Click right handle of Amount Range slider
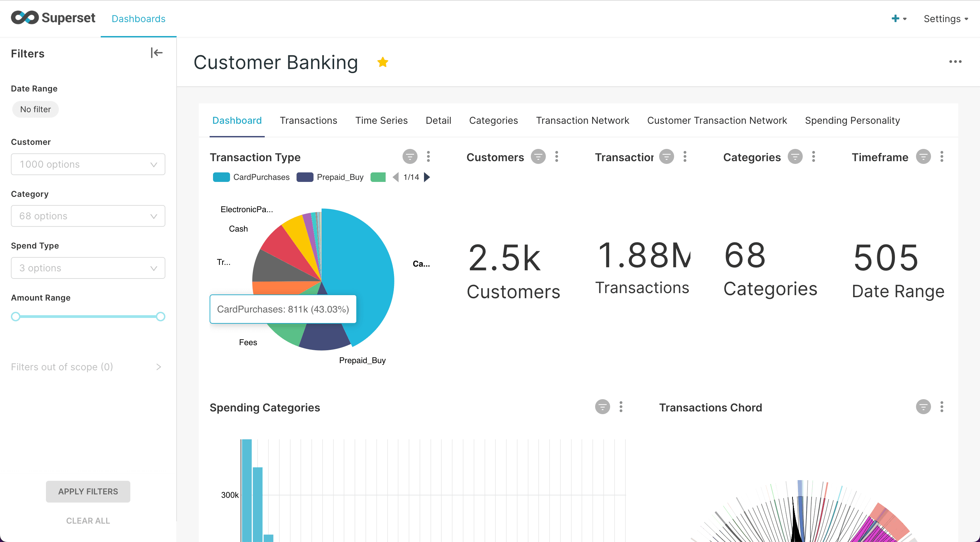Image resolution: width=980 pixels, height=542 pixels. coord(161,317)
